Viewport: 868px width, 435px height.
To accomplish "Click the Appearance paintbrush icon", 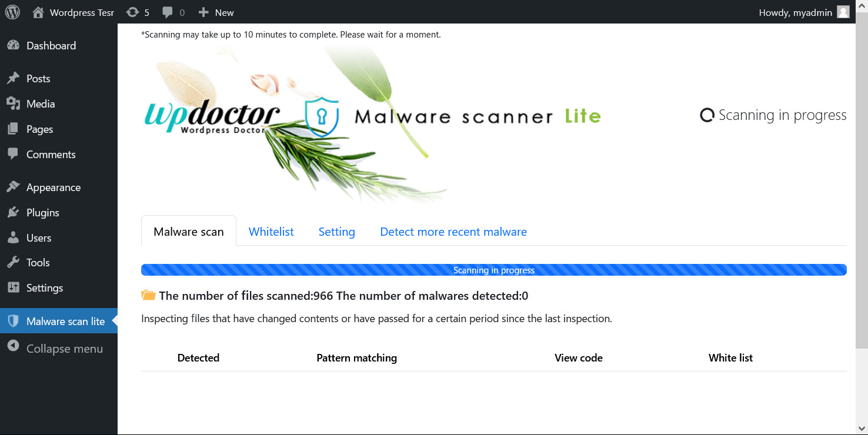I will pos(13,187).
